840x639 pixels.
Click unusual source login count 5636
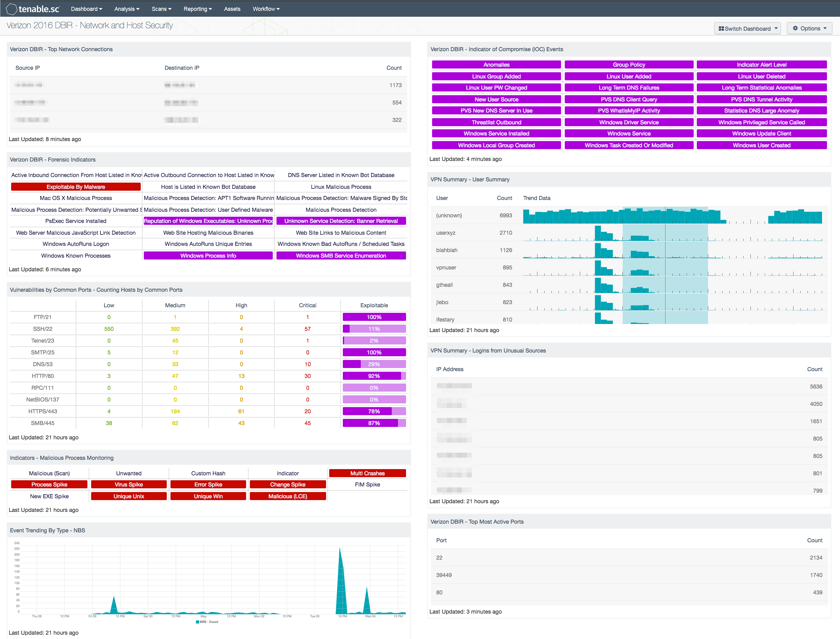[816, 386]
